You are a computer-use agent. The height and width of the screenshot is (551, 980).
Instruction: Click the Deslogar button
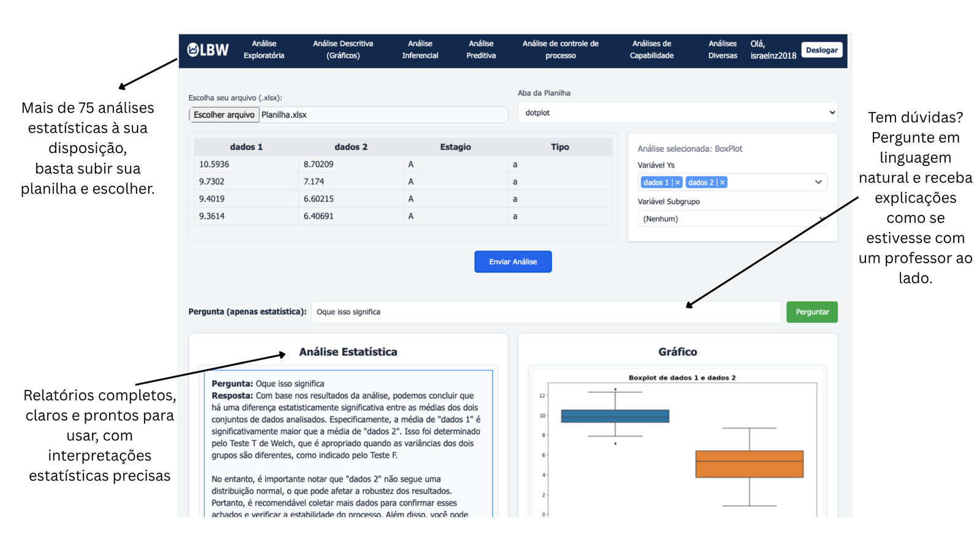tap(821, 50)
